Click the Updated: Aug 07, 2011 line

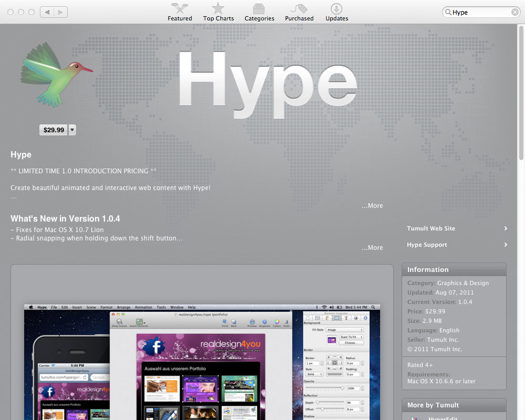pyautogui.click(x=440, y=292)
